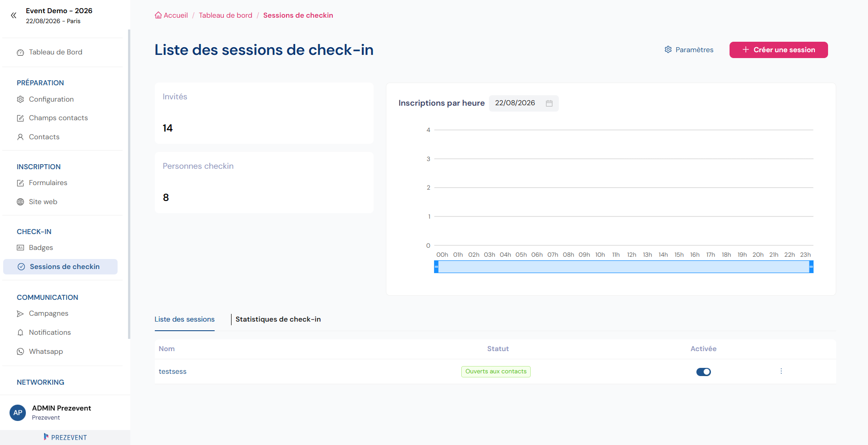This screenshot has height=445, width=868.
Task: Click the Contacts person icon
Action: point(20,137)
